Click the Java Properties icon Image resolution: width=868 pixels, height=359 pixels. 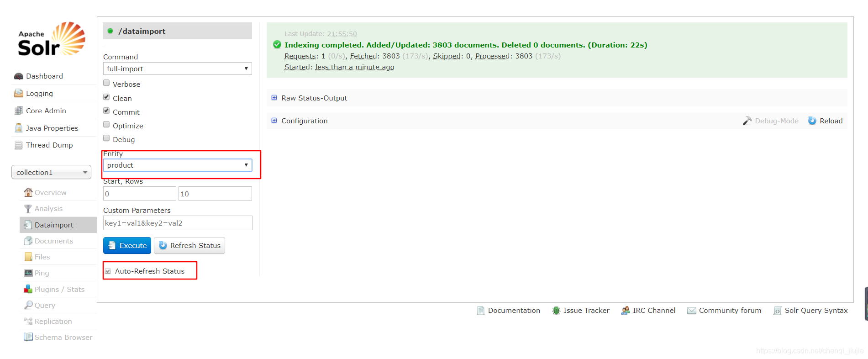point(19,128)
